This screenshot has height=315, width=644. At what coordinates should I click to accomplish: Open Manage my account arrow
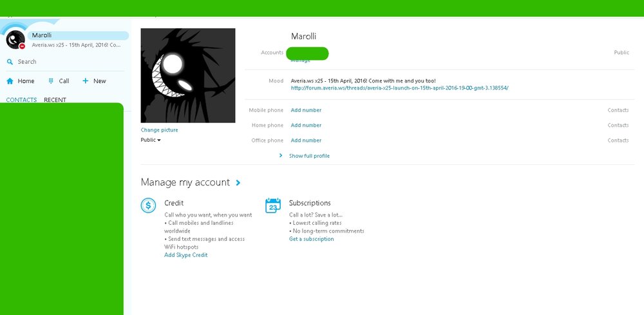238,183
